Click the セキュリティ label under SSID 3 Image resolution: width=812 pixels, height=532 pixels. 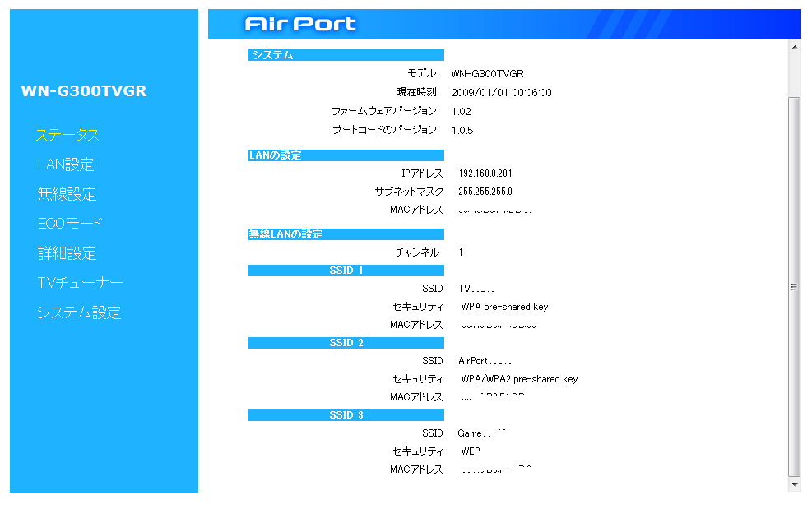tap(418, 451)
